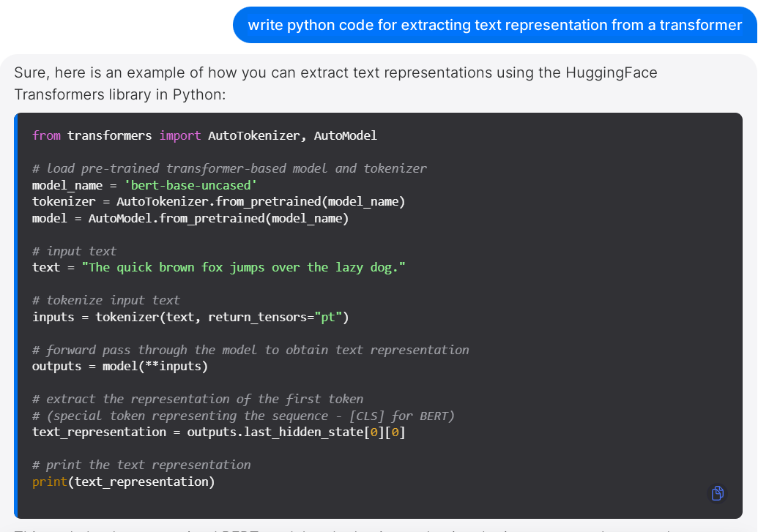Click the print(text_representation) line
This screenshot has width=758, height=532.
(x=123, y=482)
